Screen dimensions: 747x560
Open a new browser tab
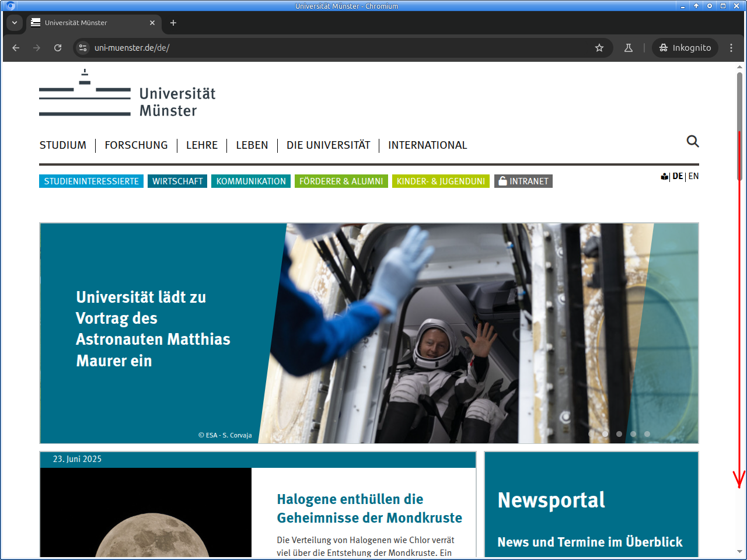[173, 23]
